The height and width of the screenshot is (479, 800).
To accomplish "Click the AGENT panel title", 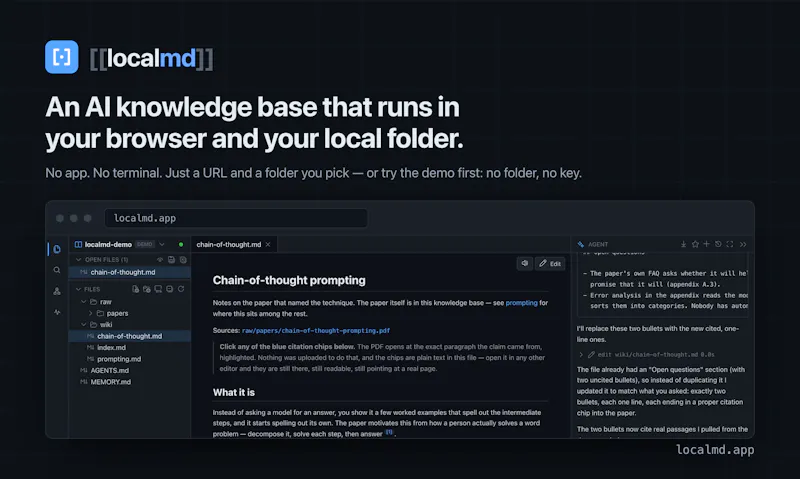I will click(x=598, y=244).
